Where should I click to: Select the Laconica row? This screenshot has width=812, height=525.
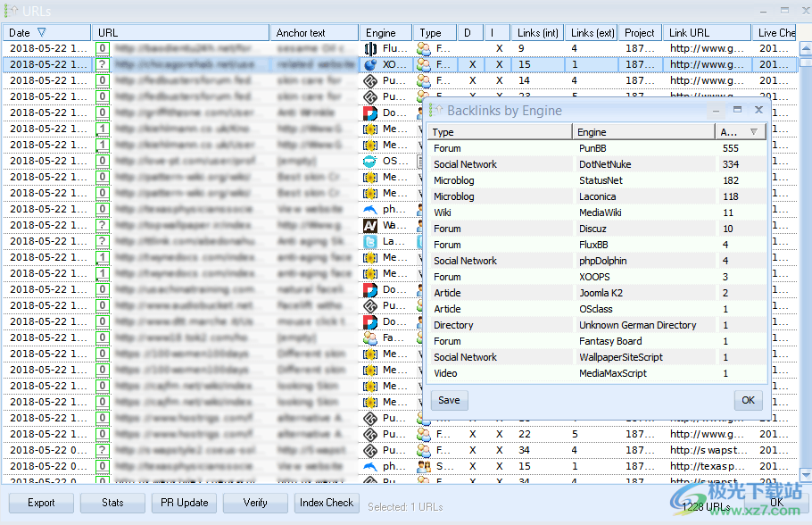coord(598,197)
